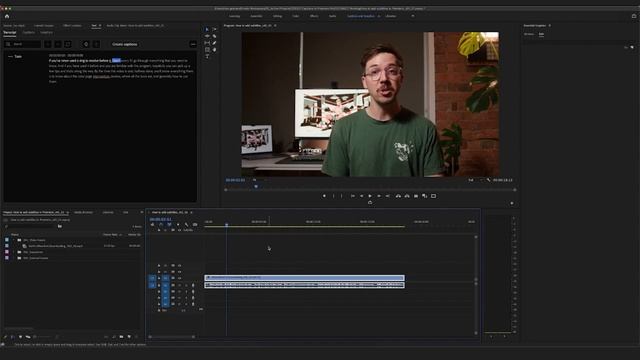The width and height of the screenshot is (640, 360).
Task: Click Mark Out in the Program monitor
Action: tap(342, 196)
